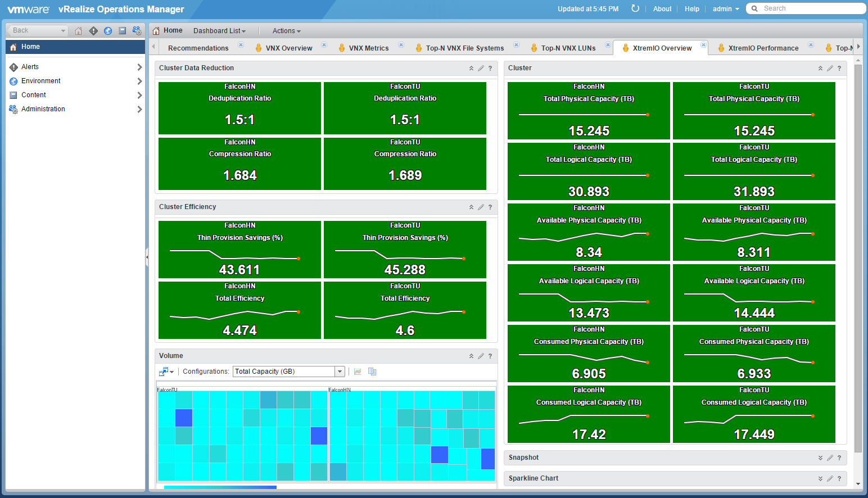
Task: Expand the Snapshot widget
Action: pos(820,458)
